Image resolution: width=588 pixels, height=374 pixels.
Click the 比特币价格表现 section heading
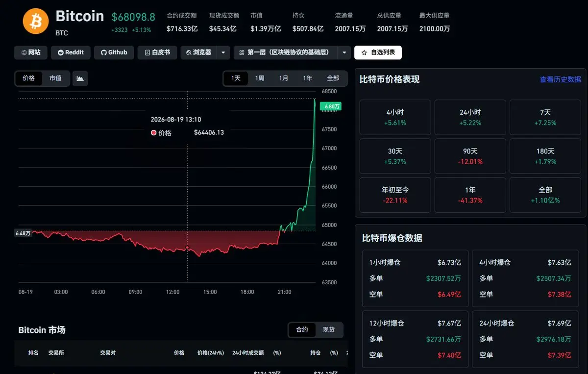coord(390,79)
